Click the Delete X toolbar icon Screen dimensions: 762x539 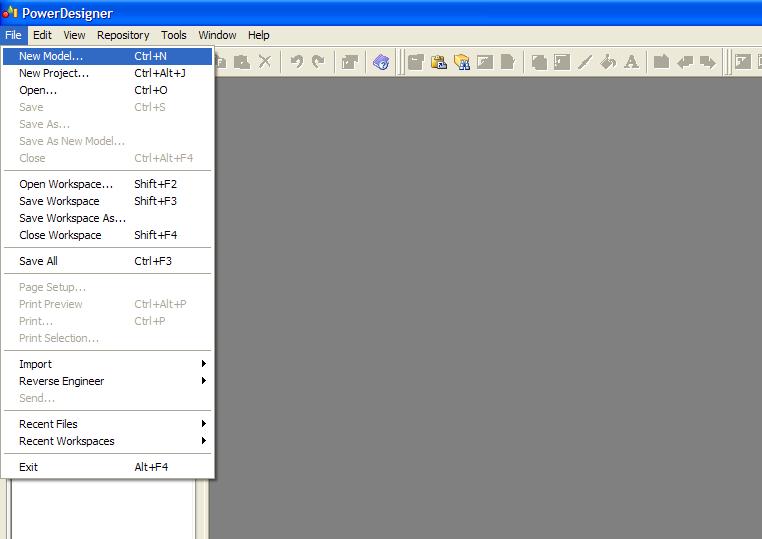pyautogui.click(x=265, y=62)
